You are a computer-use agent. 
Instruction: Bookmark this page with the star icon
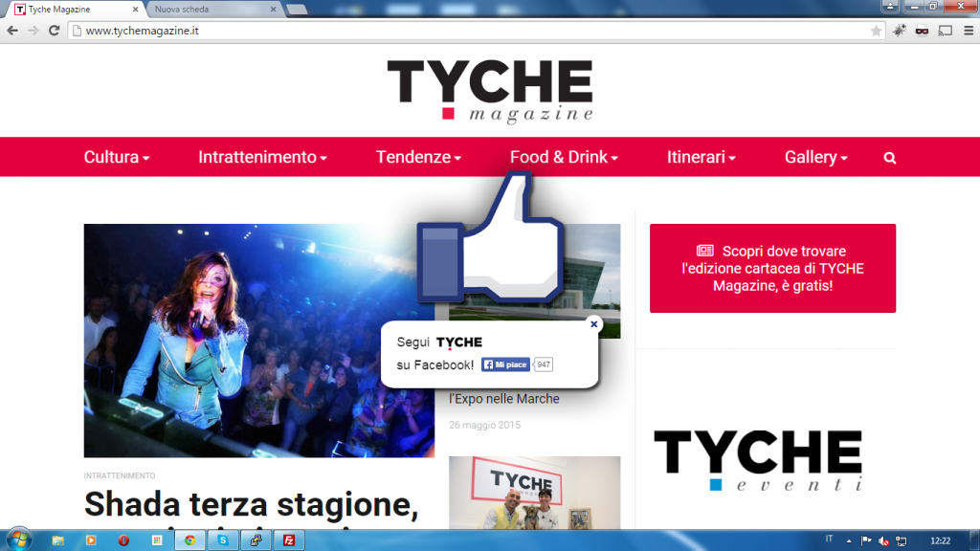click(x=877, y=31)
